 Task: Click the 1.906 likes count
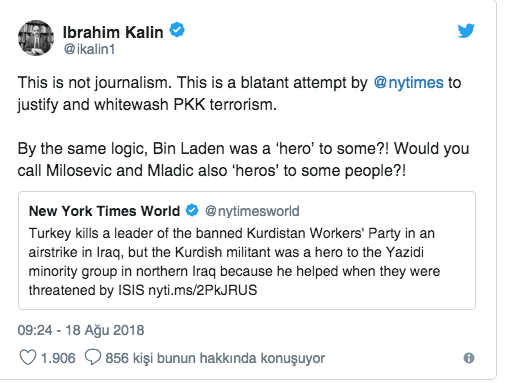[x=58, y=358]
